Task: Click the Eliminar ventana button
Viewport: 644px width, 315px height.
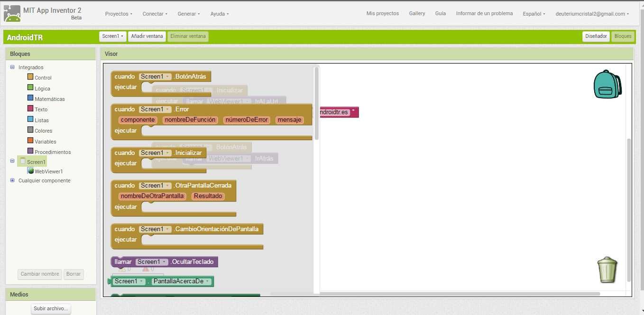Action: [x=188, y=36]
